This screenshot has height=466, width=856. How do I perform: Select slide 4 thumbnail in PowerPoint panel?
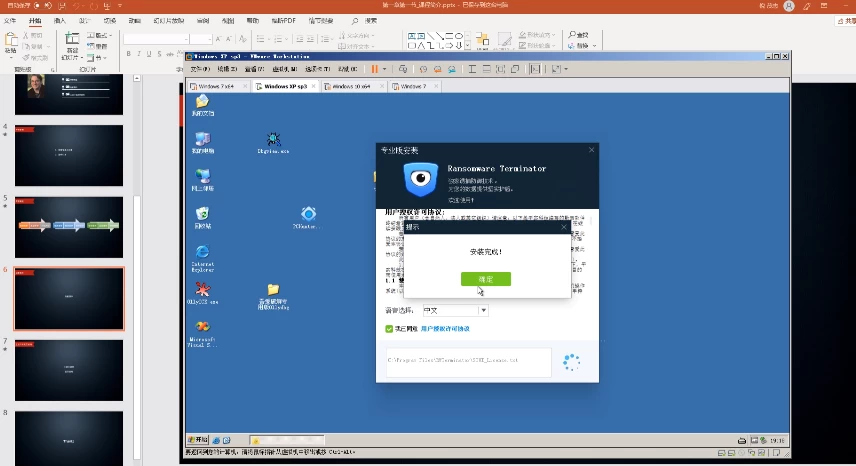pos(68,155)
